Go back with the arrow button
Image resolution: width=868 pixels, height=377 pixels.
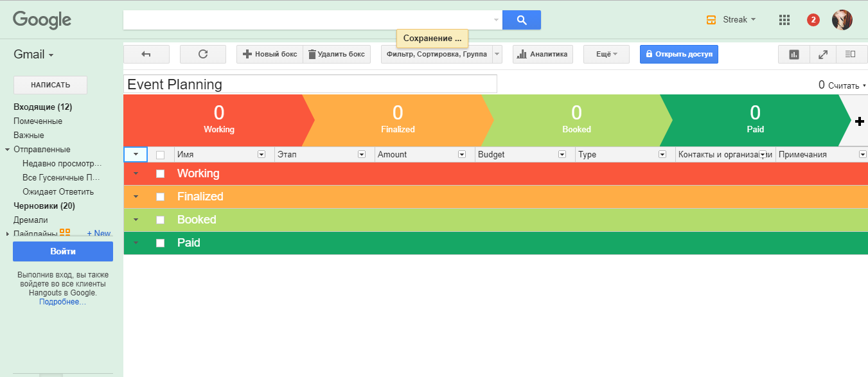[x=146, y=55]
